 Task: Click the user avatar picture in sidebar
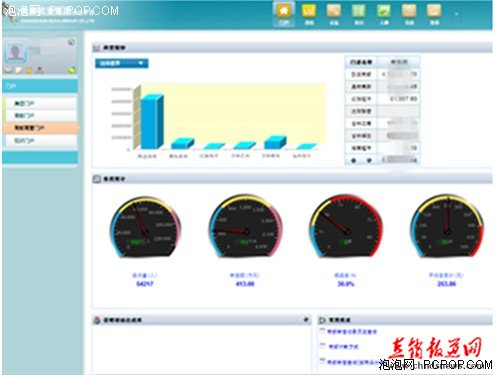pos(15,53)
